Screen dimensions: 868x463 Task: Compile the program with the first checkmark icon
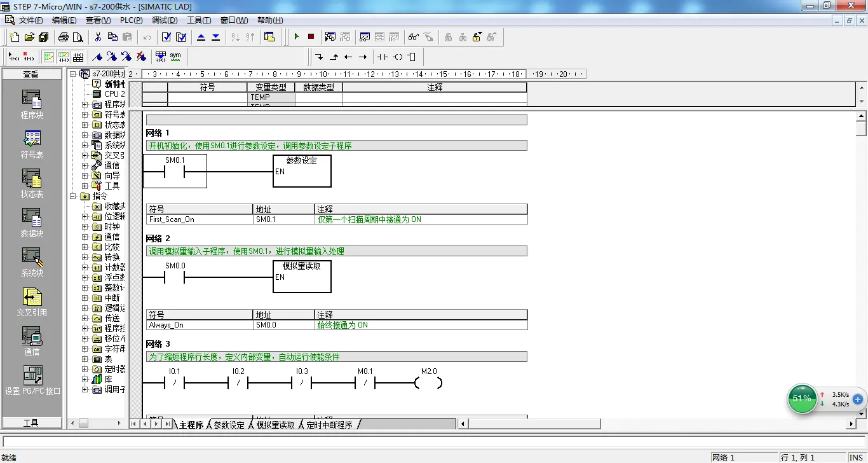click(x=166, y=37)
